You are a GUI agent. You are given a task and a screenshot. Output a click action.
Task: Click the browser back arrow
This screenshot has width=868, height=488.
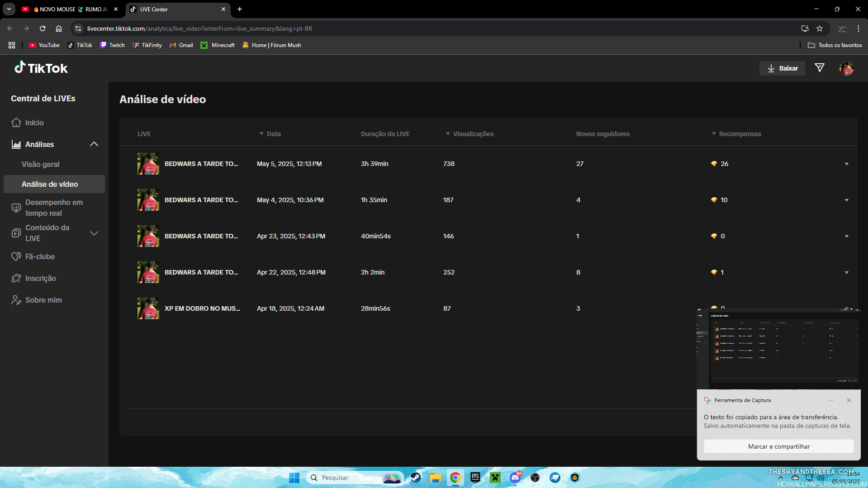click(x=10, y=28)
